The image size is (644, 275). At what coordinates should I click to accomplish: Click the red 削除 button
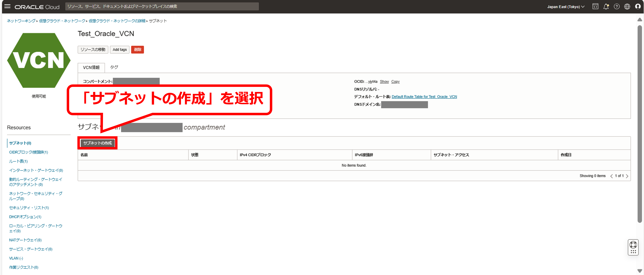137,50
